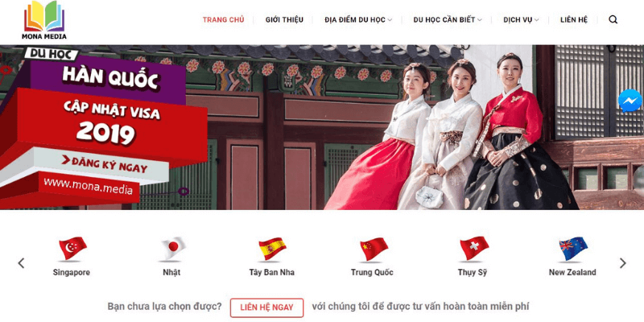Choose the Spain flag icon

[272, 249]
